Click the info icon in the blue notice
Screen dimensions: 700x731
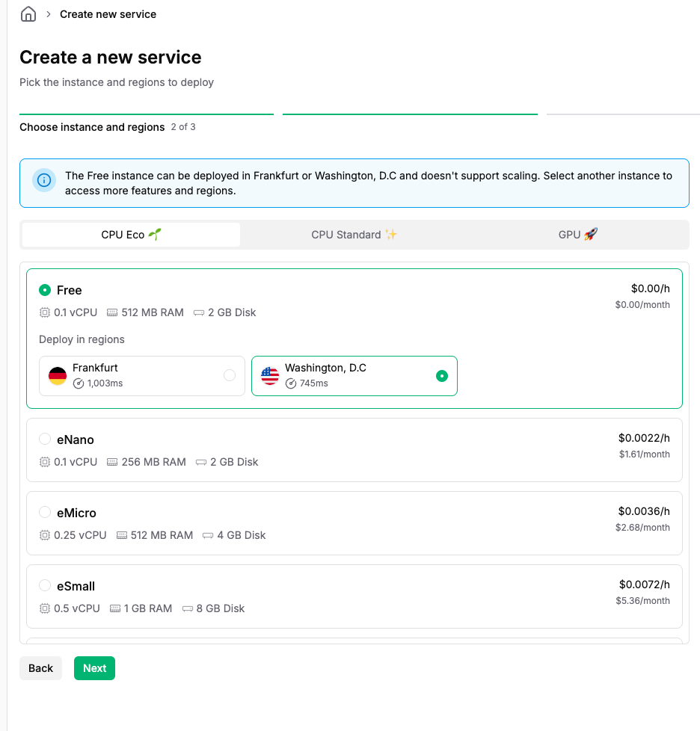(44, 180)
